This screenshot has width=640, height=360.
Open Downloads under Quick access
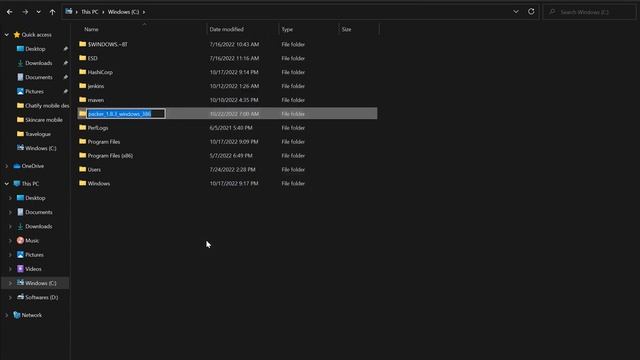(x=39, y=63)
